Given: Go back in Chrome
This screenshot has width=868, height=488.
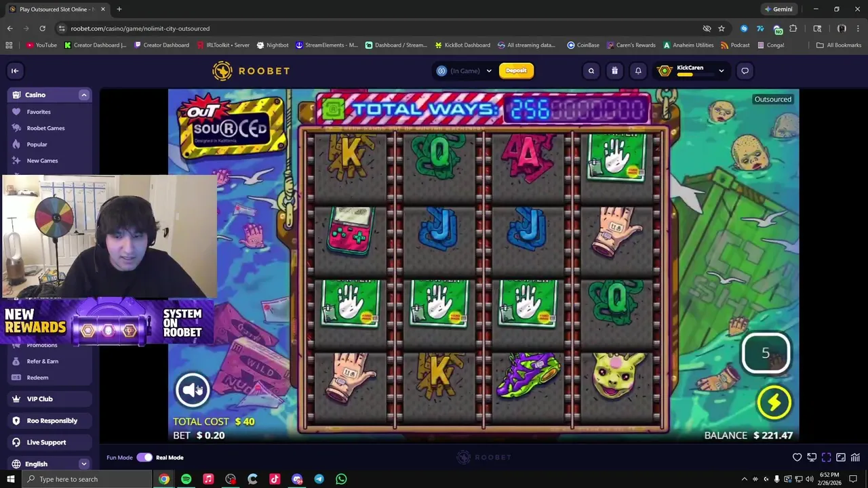Looking at the screenshot, I should click(x=9, y=28).
